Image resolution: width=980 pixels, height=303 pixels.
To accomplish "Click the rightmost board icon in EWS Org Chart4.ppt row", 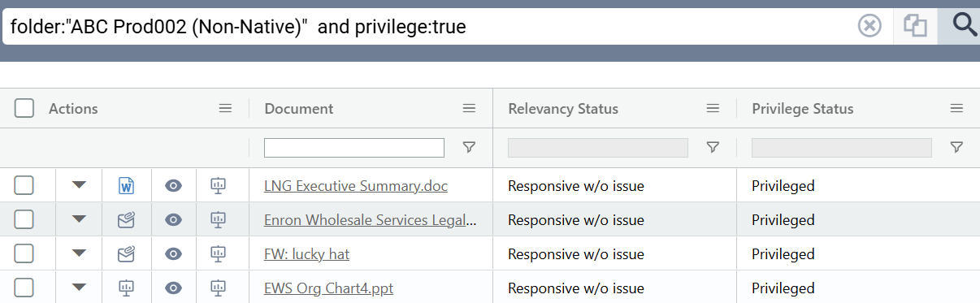I will 218,288.
